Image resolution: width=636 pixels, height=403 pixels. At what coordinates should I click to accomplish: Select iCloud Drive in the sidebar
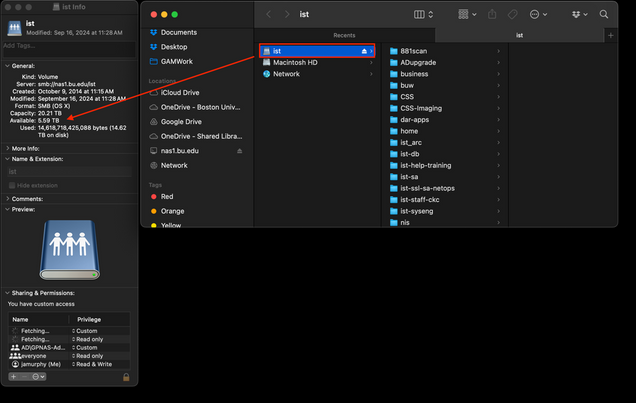click(180, 93)
